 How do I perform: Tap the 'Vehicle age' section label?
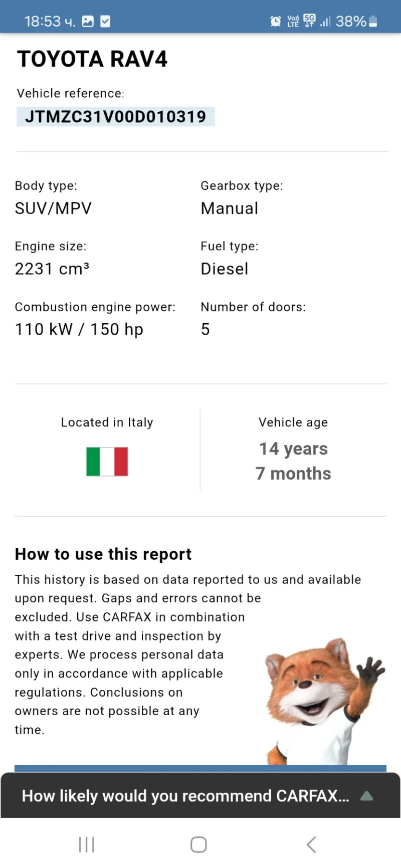coord(293,422)
